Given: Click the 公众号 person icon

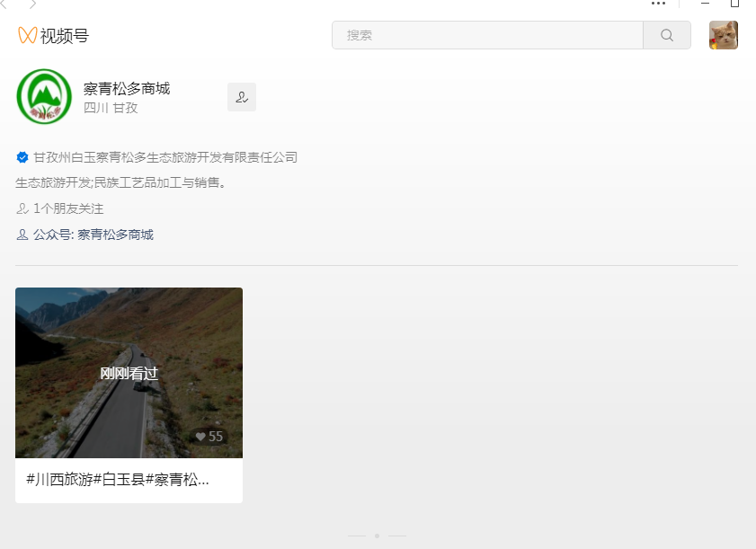Looking at the screenshot, I should click(x=22, y=235).
